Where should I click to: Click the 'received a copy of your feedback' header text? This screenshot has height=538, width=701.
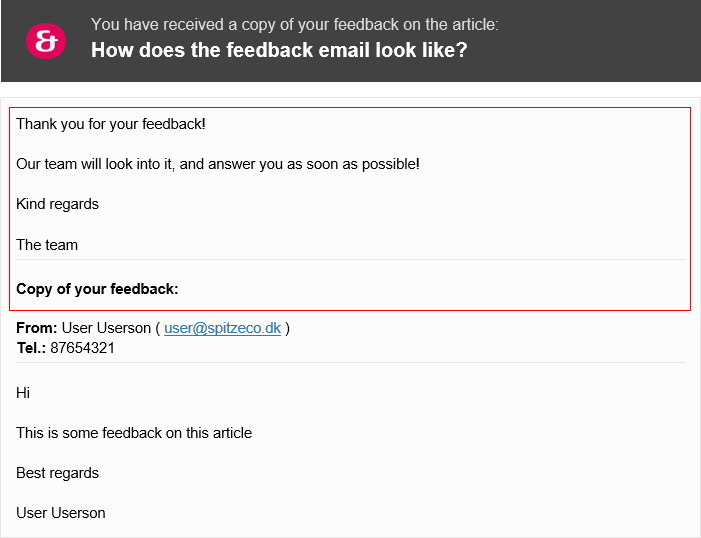[295, 24]
